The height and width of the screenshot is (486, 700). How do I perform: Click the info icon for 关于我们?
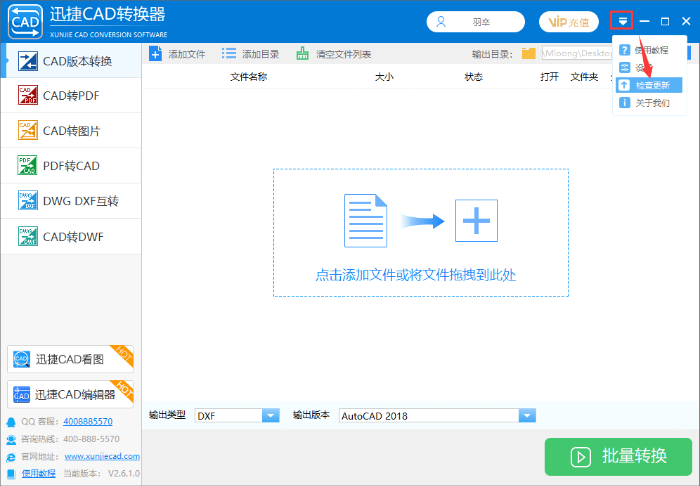pyautogui.click(x=624, y=103)
